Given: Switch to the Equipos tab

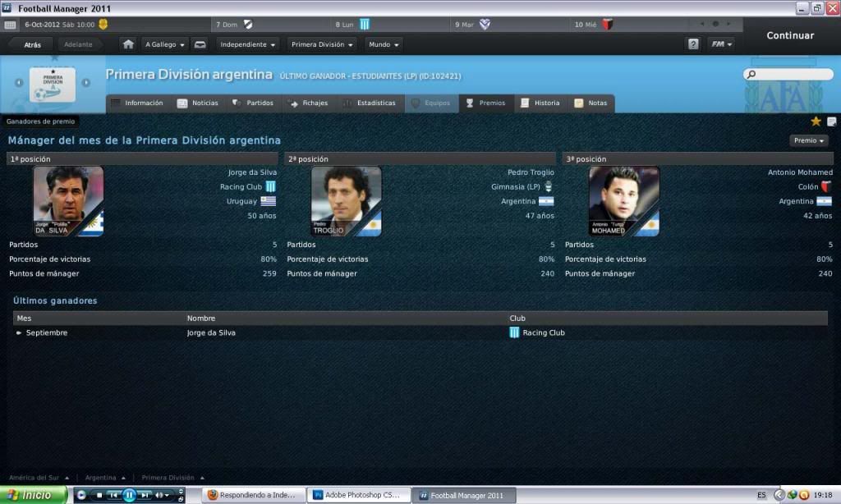Looking at the screenshot, I should [x=431, y=103].
